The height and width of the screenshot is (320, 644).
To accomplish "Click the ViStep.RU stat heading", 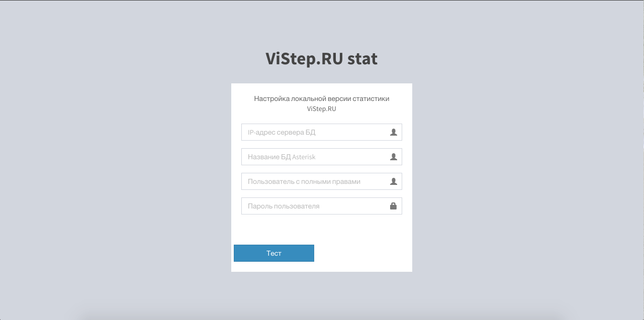I will coord(322,59).
